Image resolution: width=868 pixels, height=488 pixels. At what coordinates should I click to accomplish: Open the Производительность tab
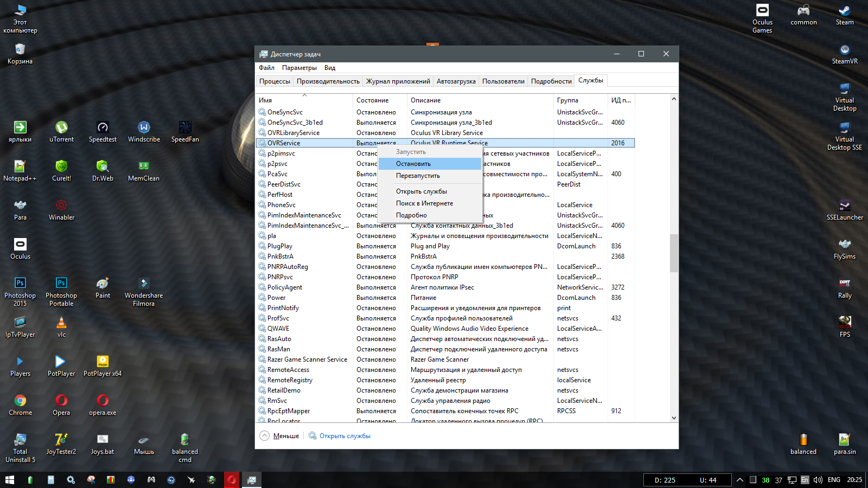(x=328, y=81)
